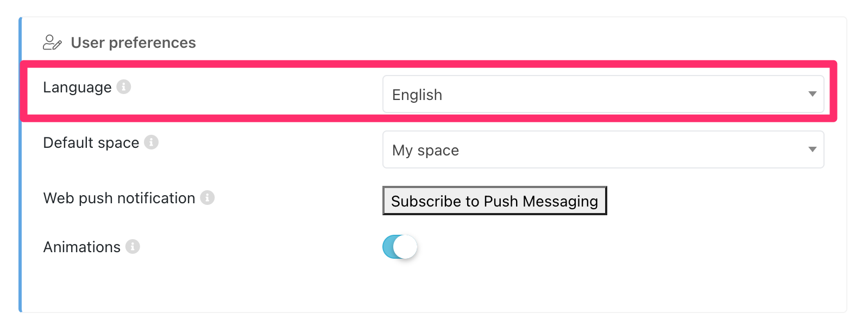The height and width of the screenshot is (325, 868).
Task: Disable the Animations toggle
Action: pyautogui.click(x=400, y=246)
